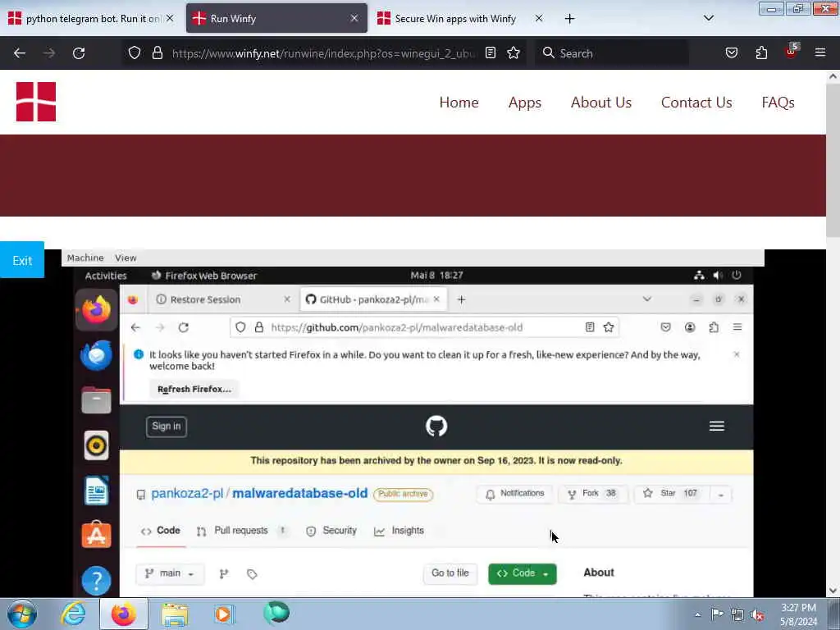Open the Pull requests tab

coord(242,531)
